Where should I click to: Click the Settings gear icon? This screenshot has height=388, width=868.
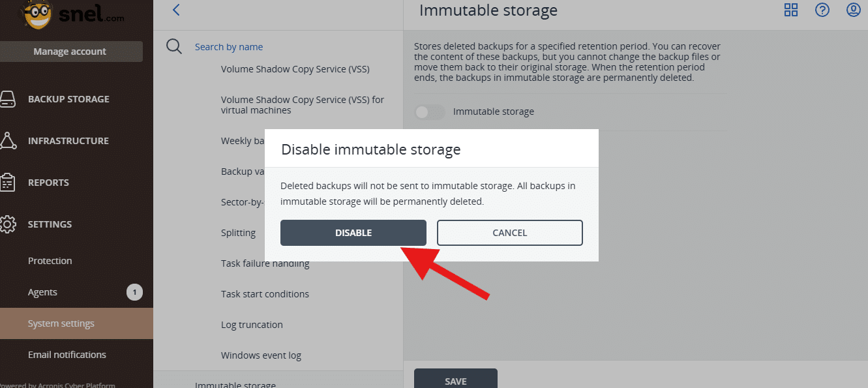(x=7, y=224)
